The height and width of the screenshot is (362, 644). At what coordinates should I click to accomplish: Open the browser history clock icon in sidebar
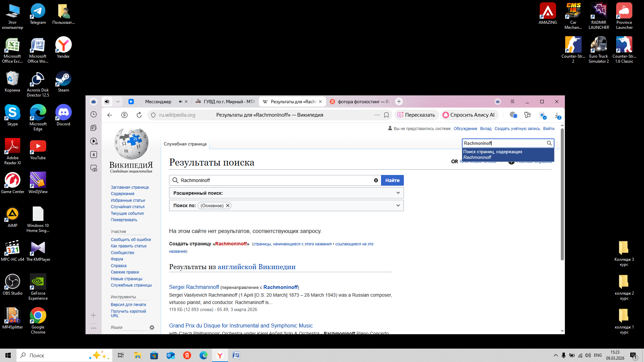[x=94, y=114]
